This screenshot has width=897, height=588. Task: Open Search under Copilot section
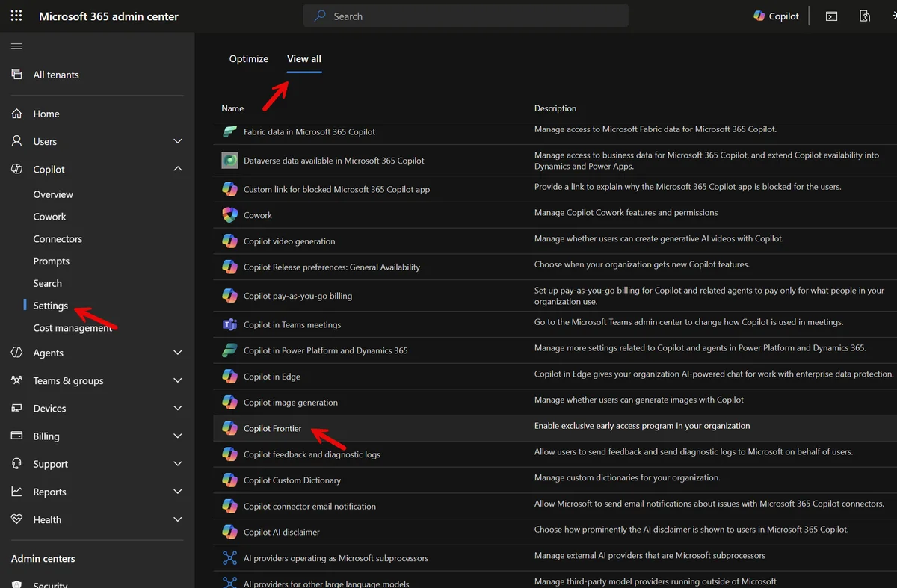[x=47, y=283]
